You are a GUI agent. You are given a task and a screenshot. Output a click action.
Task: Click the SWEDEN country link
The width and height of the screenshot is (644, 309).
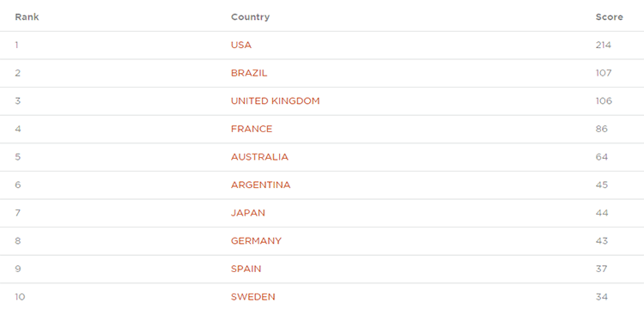(253, 297)
